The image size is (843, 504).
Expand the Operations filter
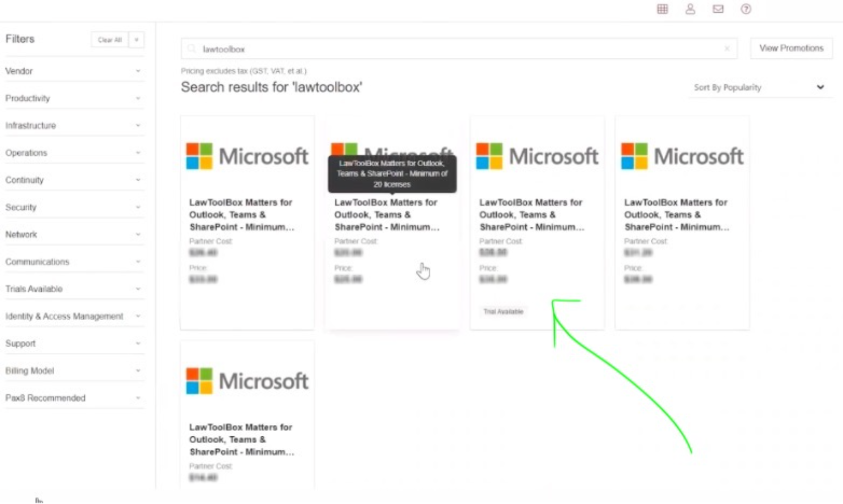point(74,153)
